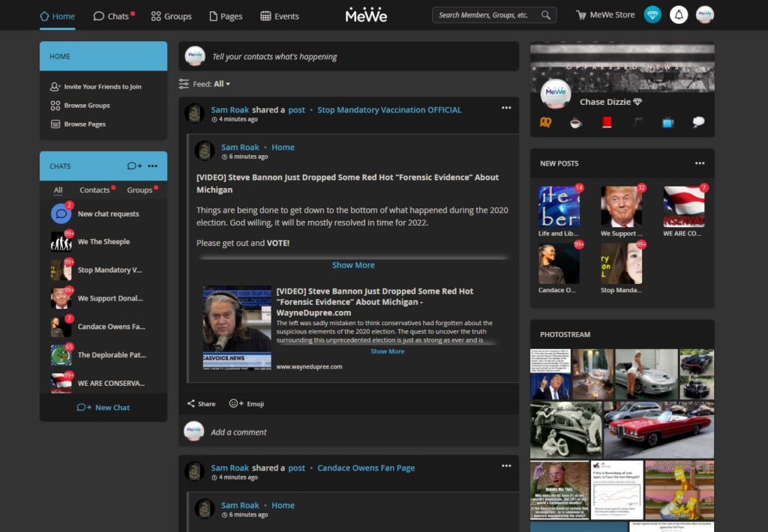Open the We Support Donal... chat
Viewport: 768px width, 532px height.
pyautogui.click(x=103, y=298)
